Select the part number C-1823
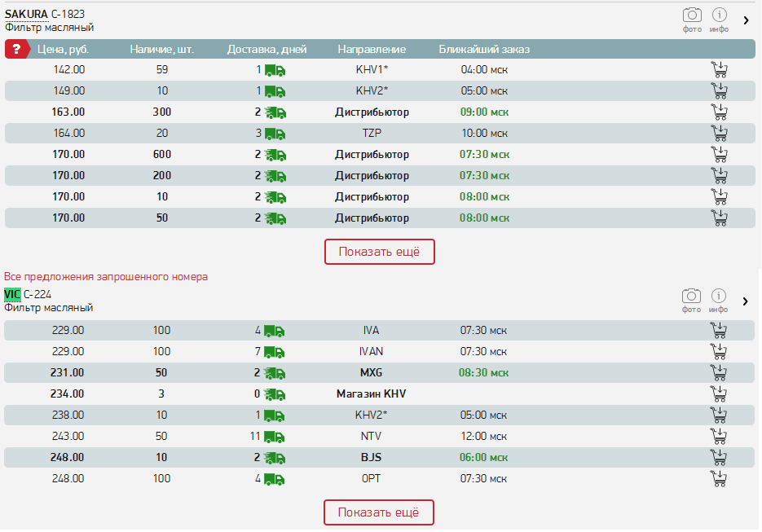The image size is (762, 532). pyautogui.click(x=68, y=14)
